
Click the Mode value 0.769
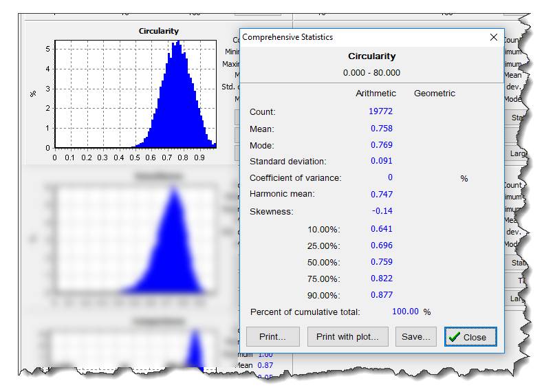pyautogui.click(x=382, y=144)
